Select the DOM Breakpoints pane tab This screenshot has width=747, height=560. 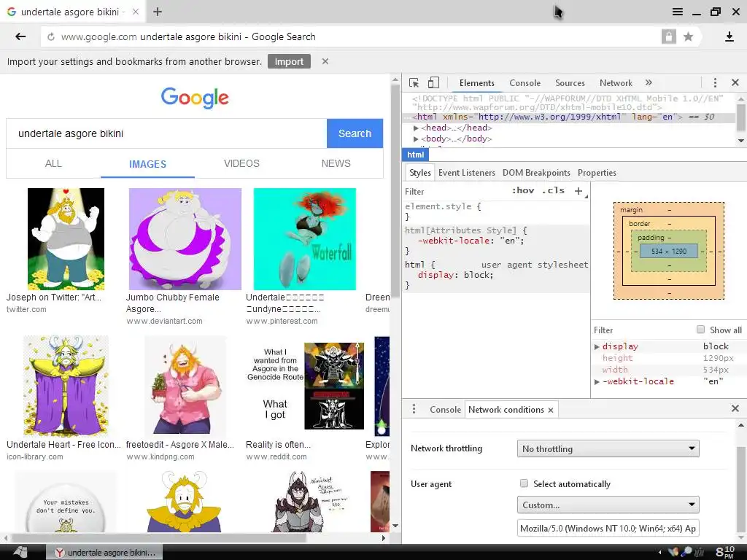(x=536, y=172)
